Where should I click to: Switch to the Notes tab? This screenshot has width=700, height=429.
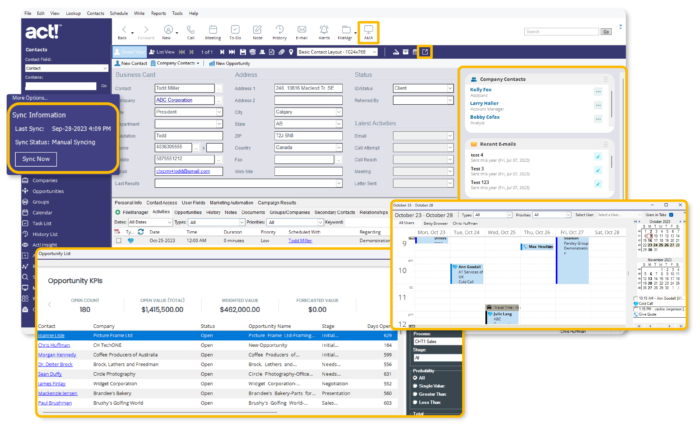[231, 212]
